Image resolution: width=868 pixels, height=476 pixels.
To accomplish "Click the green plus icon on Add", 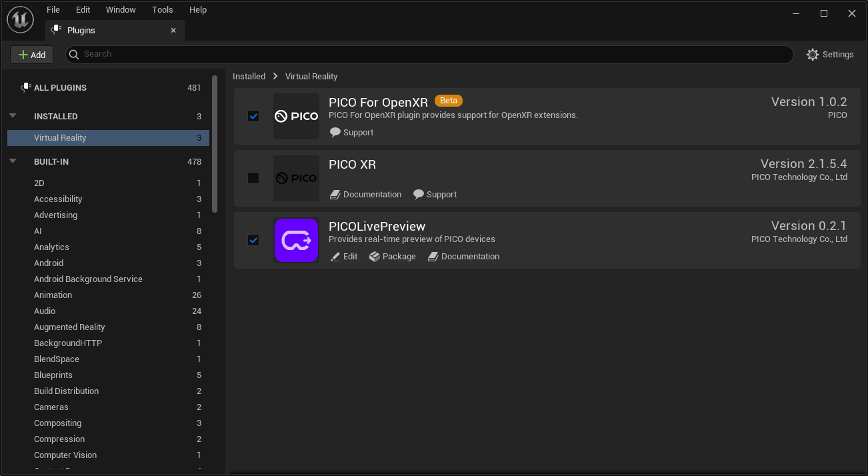I will click(23, 55).
